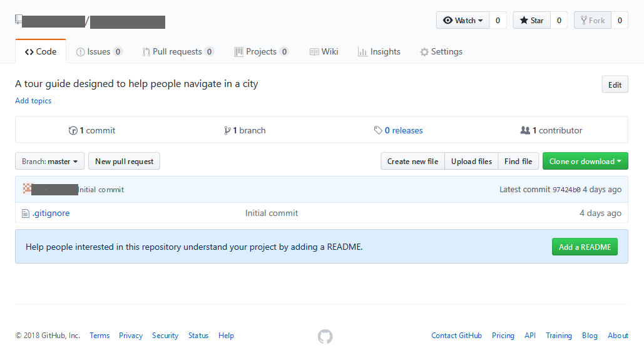Click Edit next to repository description
Screen dimensions: 644x355
615,85
